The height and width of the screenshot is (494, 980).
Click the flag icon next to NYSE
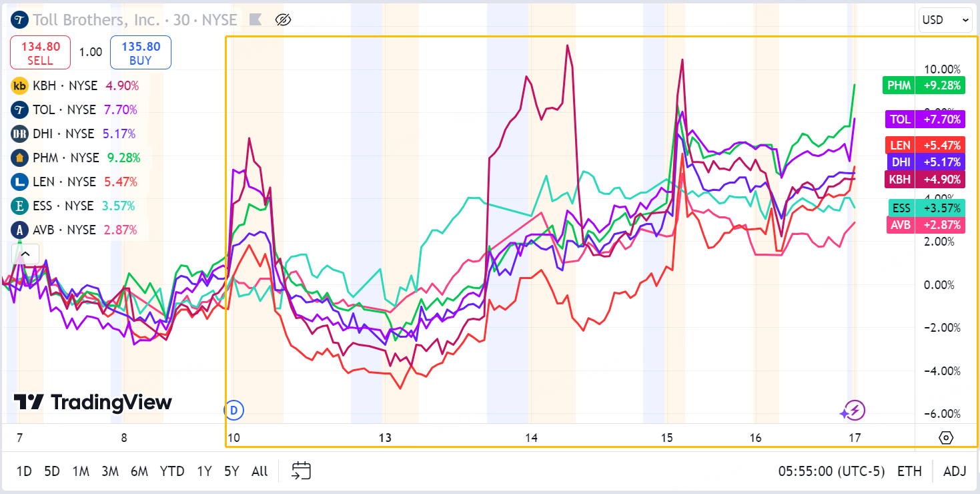[255, 19]
